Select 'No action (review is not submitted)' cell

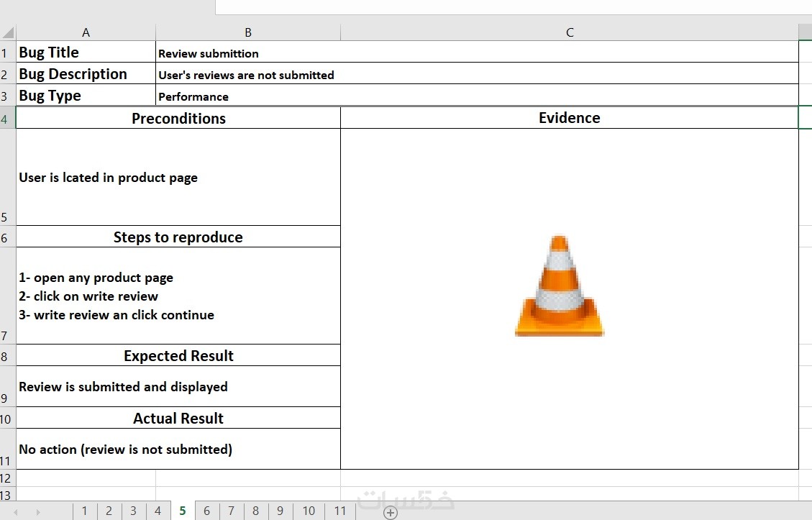tap(178, 449)
